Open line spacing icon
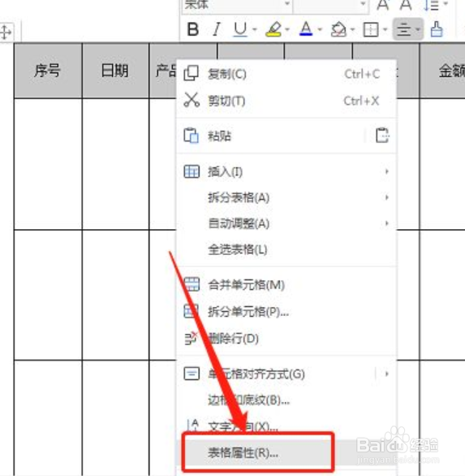 click(432, 5)
